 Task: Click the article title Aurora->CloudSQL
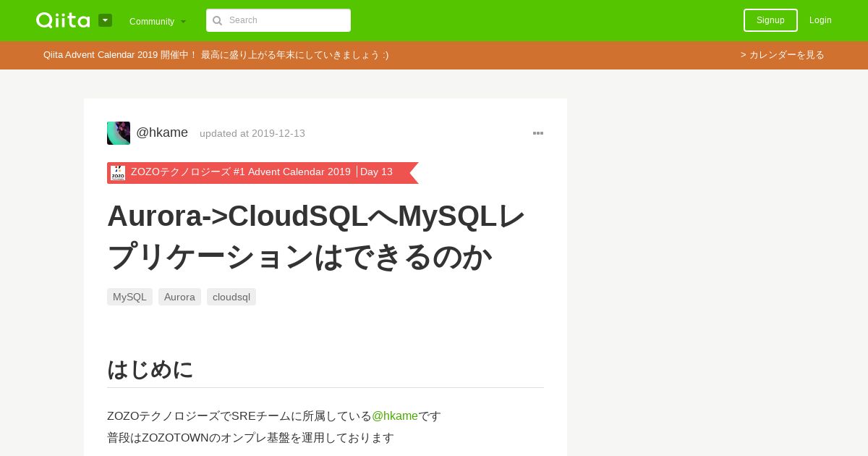(316, 236)
